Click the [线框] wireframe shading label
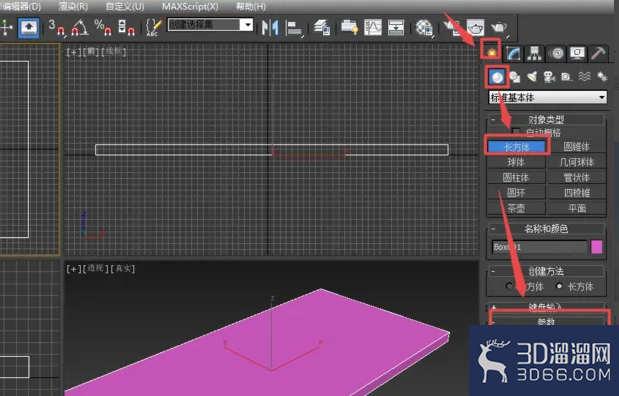Screen dimensions: 619x396 [x=114, y=52]
